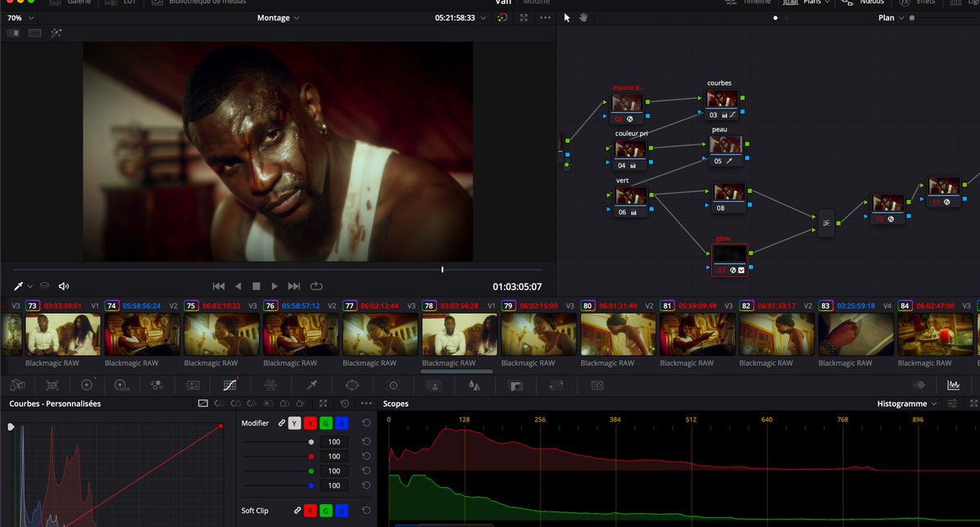Open the RGB Mixer palette
Image resolution: width=980 pixels, height=527 pixels.
[158, 384]
